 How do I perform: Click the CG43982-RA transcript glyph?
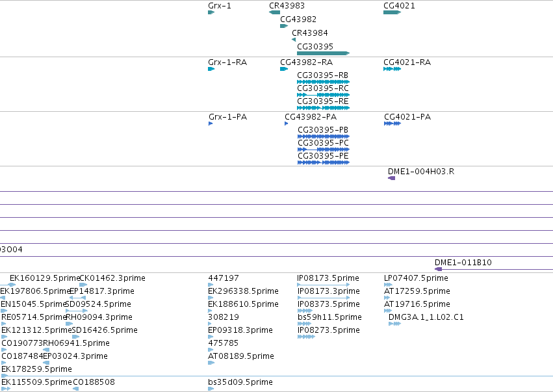pos(284,69)
